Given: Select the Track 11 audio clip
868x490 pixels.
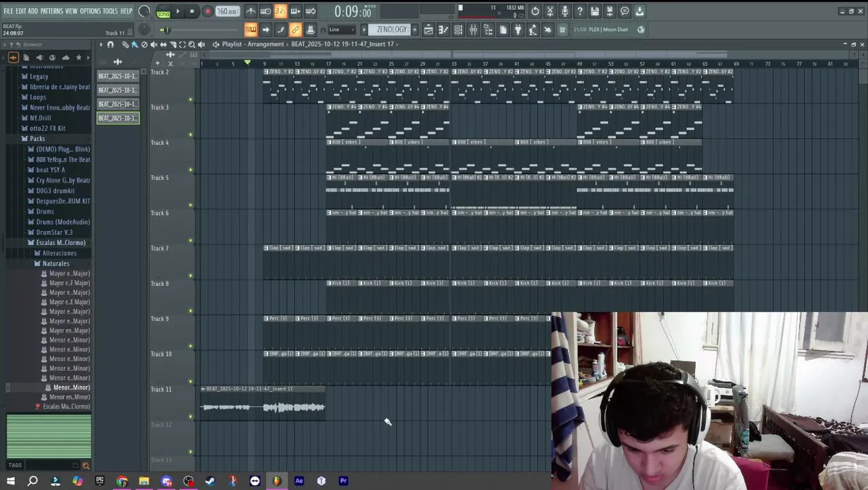Looking at the screenshot, I should (x=263, y=403).
